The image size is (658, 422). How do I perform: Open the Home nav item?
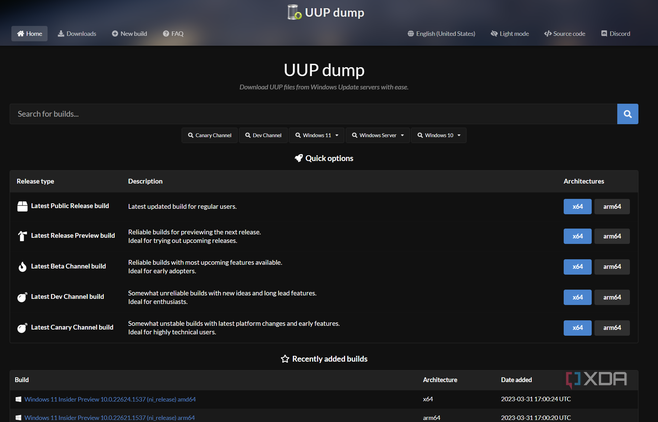(x=29, y=34)
